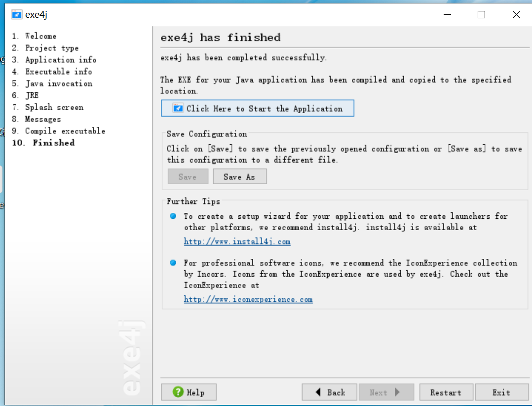This screenshot has width=532, height=406.
Task: Click the Restart button
Action: click(446, 392)
